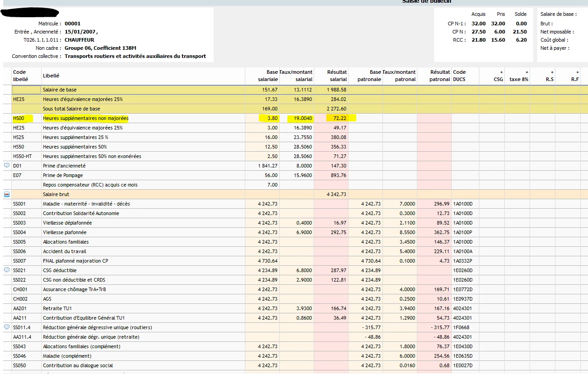Edit HS00 base salariale value 3.80
Screen dimensions: 588x374
271,119
